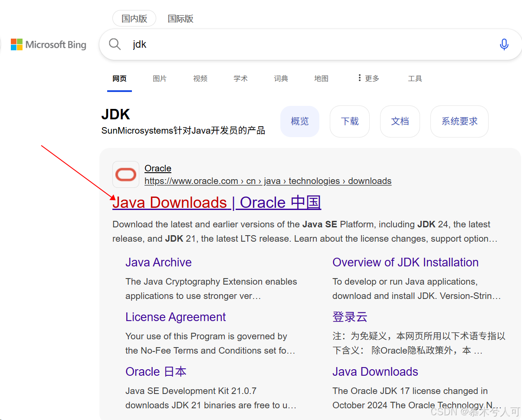Open the 更多 three-dot menu

[x=368, y=78]
